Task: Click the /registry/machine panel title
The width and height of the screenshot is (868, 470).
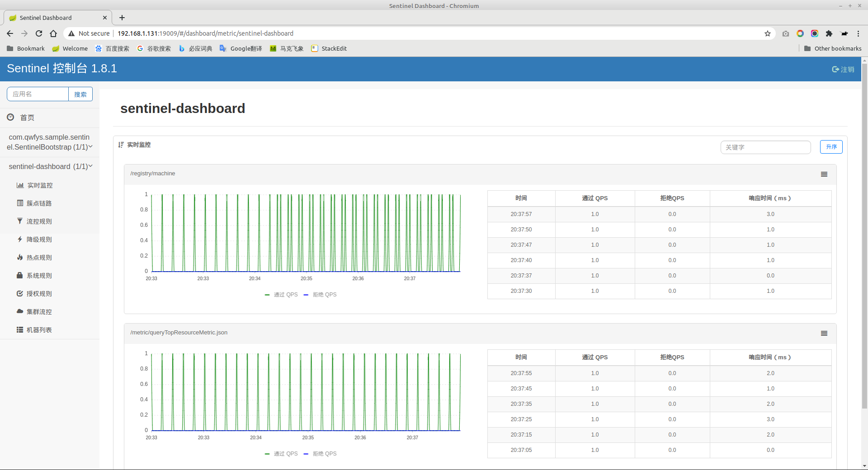Action: click(153, 174)
